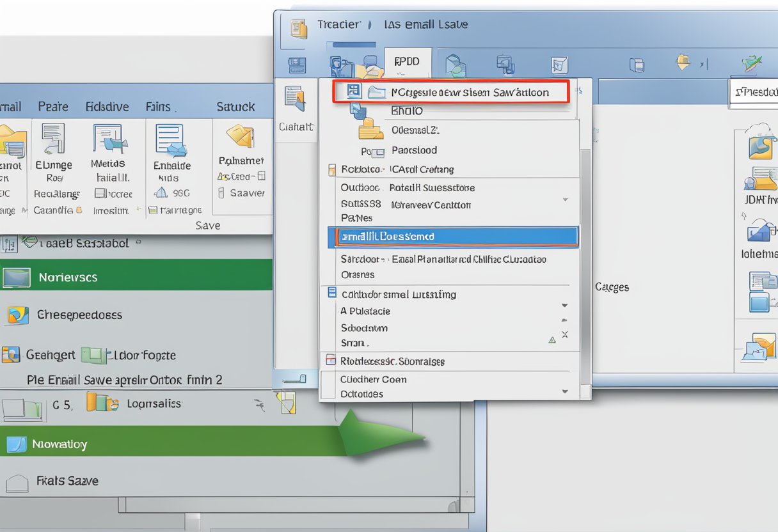The width and height of the screenshot is (778, 532).
Task: Select the Fairs ribbon tab
Action: [158, 106]
